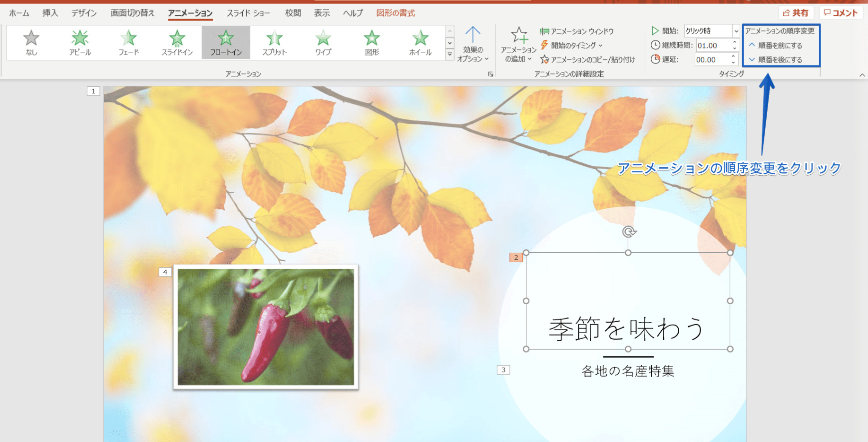Open the 画面切り替え tab

coord(132,13)
